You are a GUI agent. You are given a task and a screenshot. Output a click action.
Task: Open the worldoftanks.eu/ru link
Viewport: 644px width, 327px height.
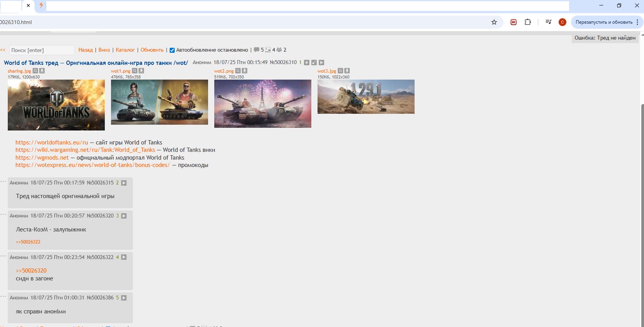point(52,143)
